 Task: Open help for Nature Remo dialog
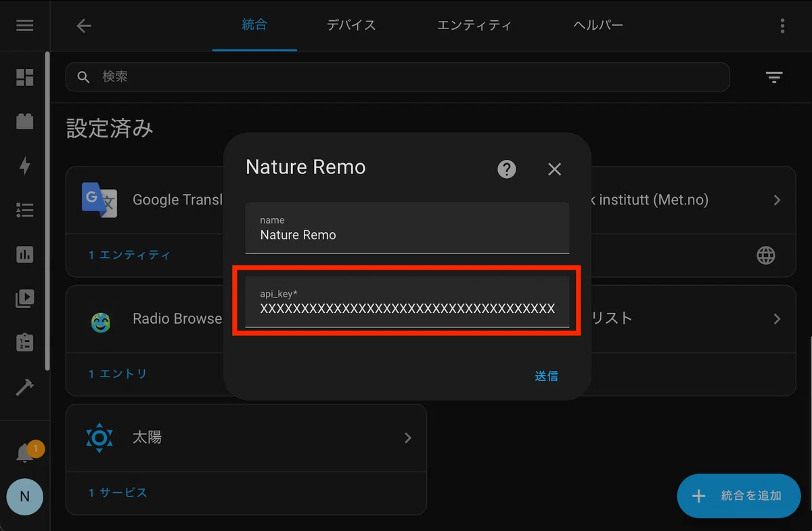tap(507, 169)
